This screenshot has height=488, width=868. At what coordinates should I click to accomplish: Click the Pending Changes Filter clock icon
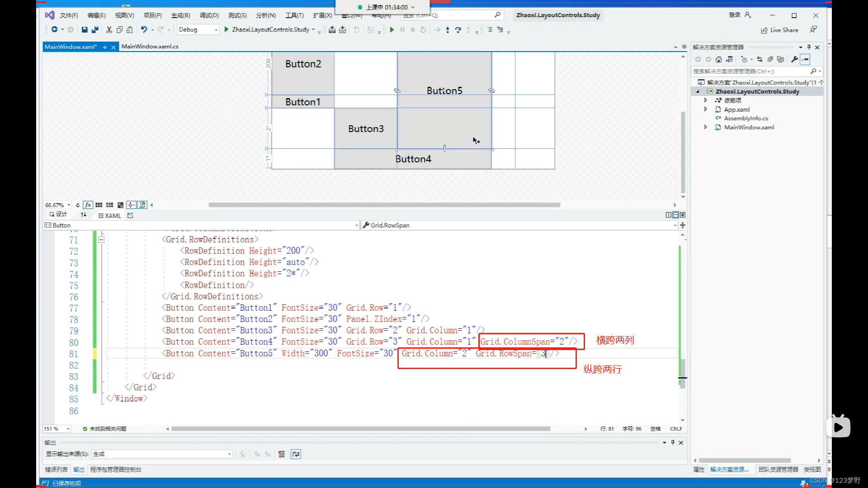[744, 59]
